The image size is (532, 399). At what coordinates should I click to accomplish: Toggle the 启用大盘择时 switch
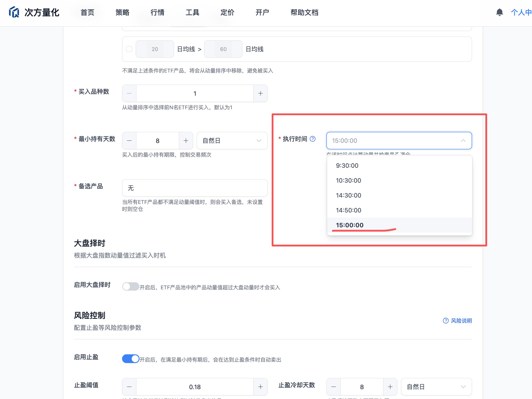131,286
